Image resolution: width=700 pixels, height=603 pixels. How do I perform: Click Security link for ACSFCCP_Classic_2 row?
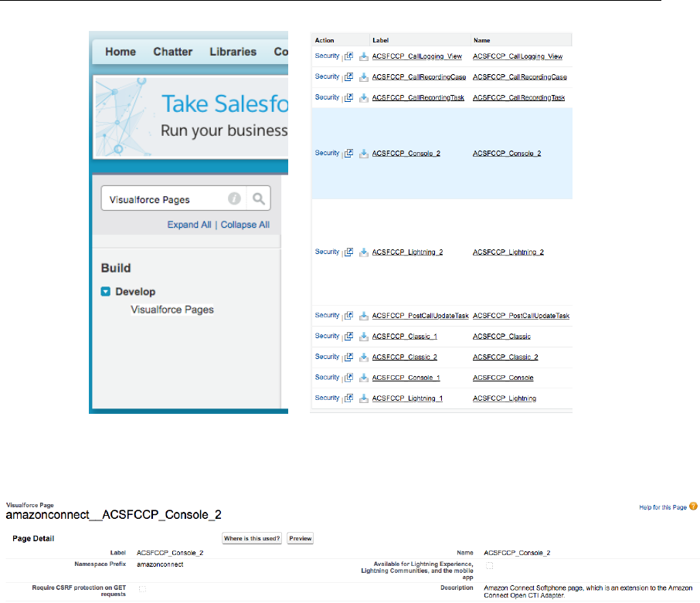point(327,357)
